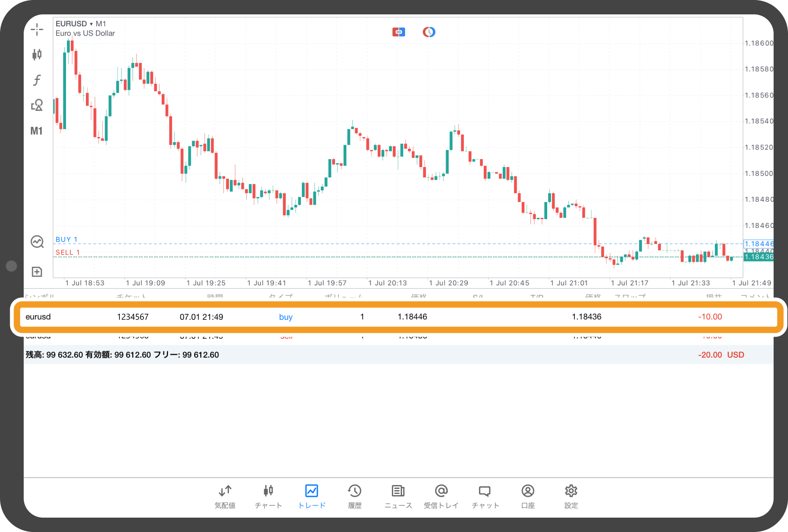This screenshot has width=788, height=532.
Task: Change the M1 timeframe in sidebar
Action: (x=36, y=131)
